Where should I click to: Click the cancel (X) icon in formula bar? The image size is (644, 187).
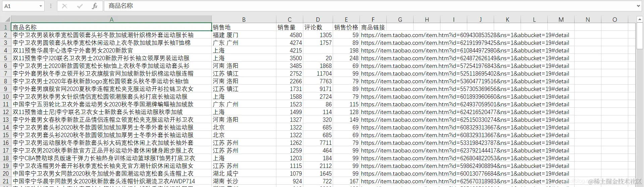(x=65, y=6)
